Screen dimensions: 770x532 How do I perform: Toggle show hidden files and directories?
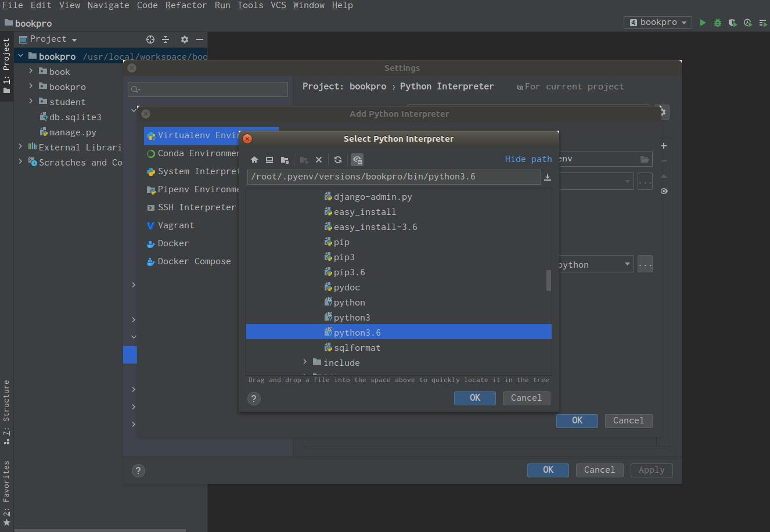coord(357,160)
